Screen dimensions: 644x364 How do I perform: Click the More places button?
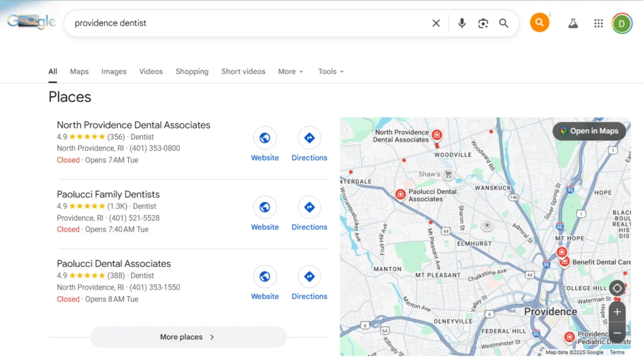[188, 337]
